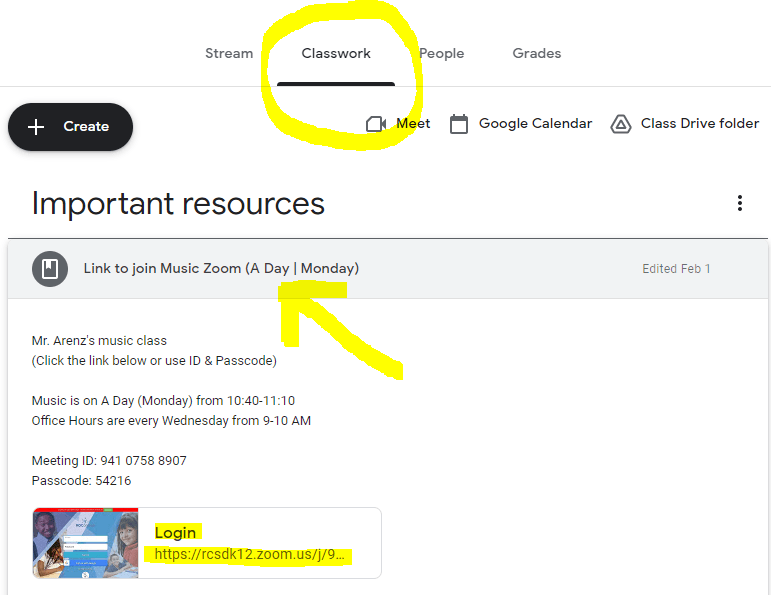Screen dimensions: 771x595
Task: Click the Login attachment thumbnail image
Action: point(86,543)
